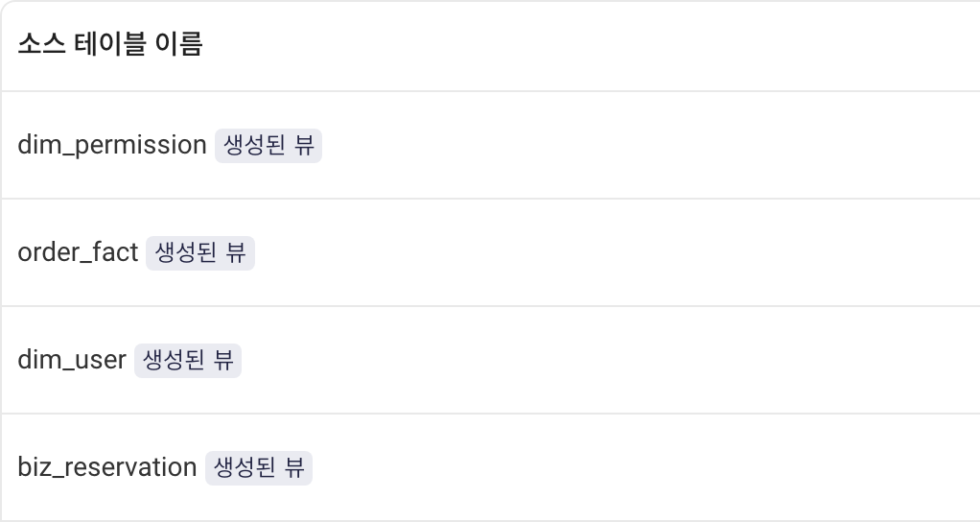980x522 pixels.
Task: Click divider between dim_permission and order_fact rows
Action: pos(490,199)
